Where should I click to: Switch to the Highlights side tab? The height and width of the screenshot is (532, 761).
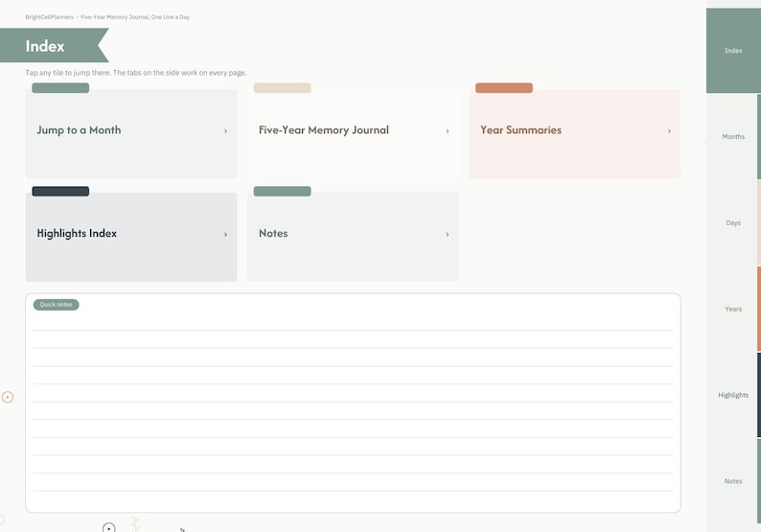point(733,395)
